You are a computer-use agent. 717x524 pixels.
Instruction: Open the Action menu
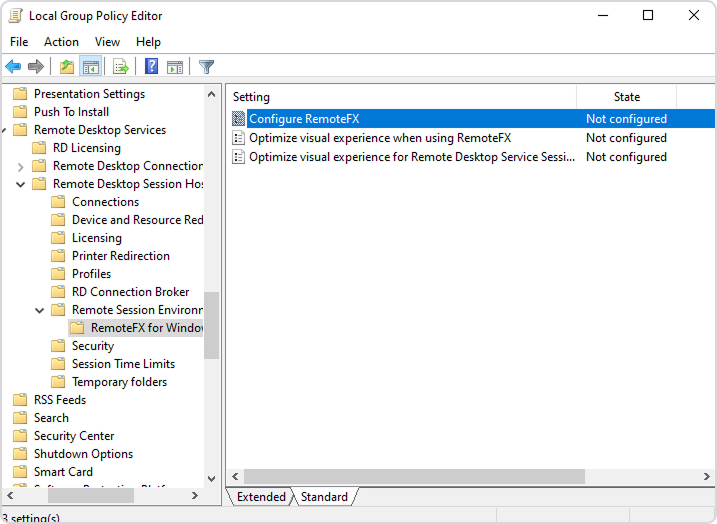pyautogui.click(x=61, y=42)
